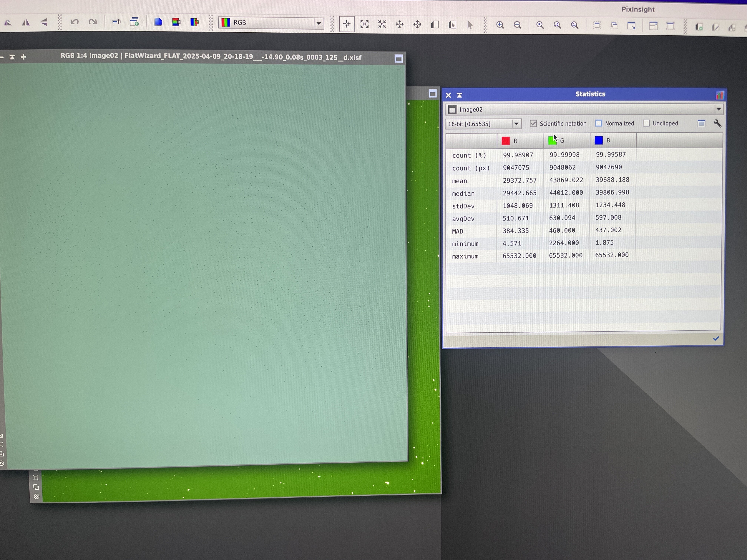Image resolution: width=747 pixels, height=560 pixels.
Task: Select the horizontal mirror flip icon
Action: [x=26, y=23]
